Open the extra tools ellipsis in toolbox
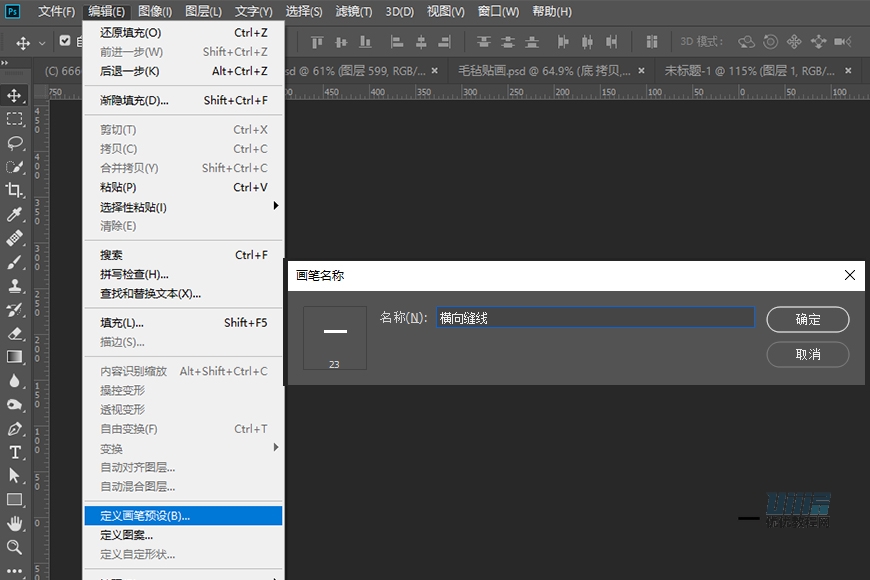Screen dimensions: 870x580 14,571
